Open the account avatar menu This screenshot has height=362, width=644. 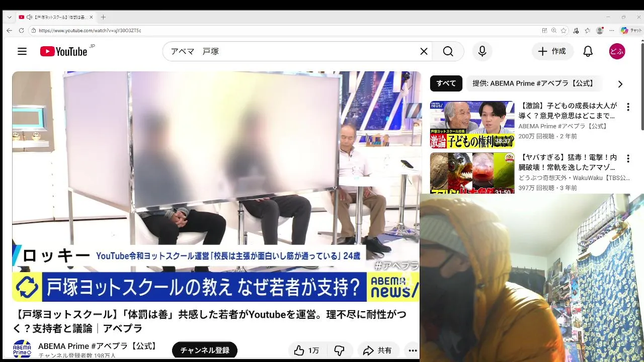(617, 51)
